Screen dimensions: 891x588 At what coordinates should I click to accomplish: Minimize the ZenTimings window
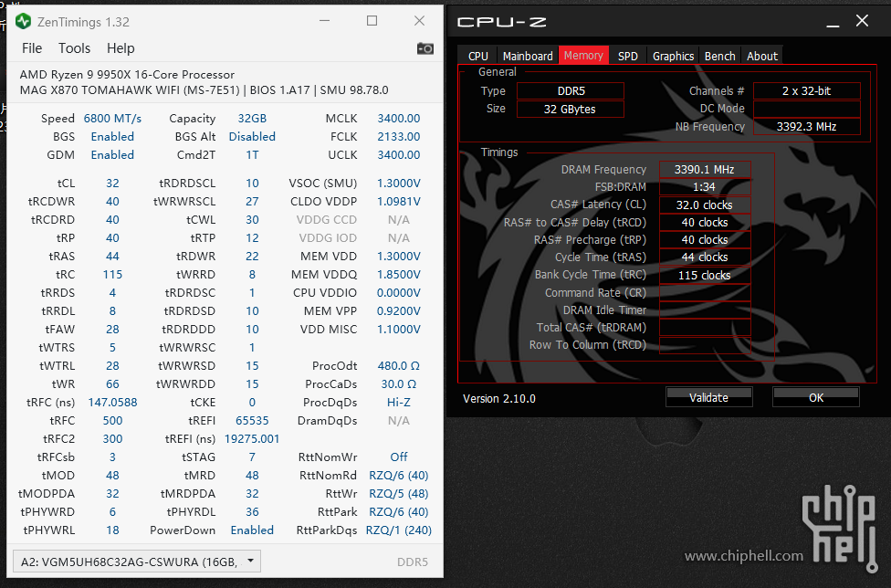coord(324,21)
